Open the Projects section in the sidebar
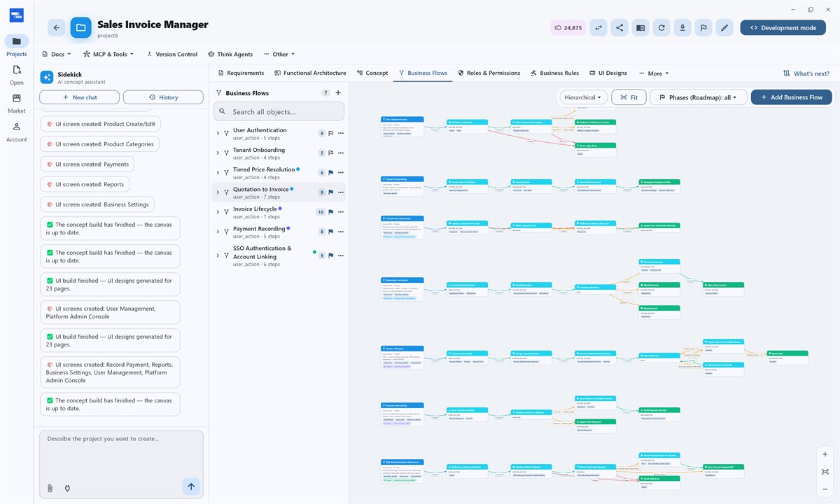Viewport: 840px width, 504px height. pyautogui.click(x=17, y=46)
